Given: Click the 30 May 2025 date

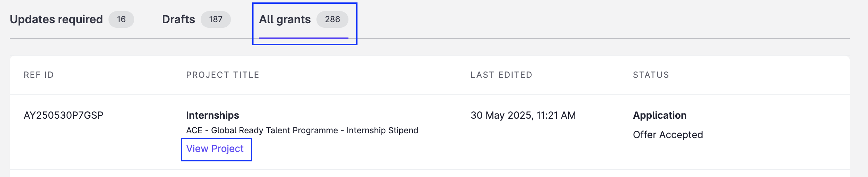Looking at the screenshot, I should coord(501,115).
